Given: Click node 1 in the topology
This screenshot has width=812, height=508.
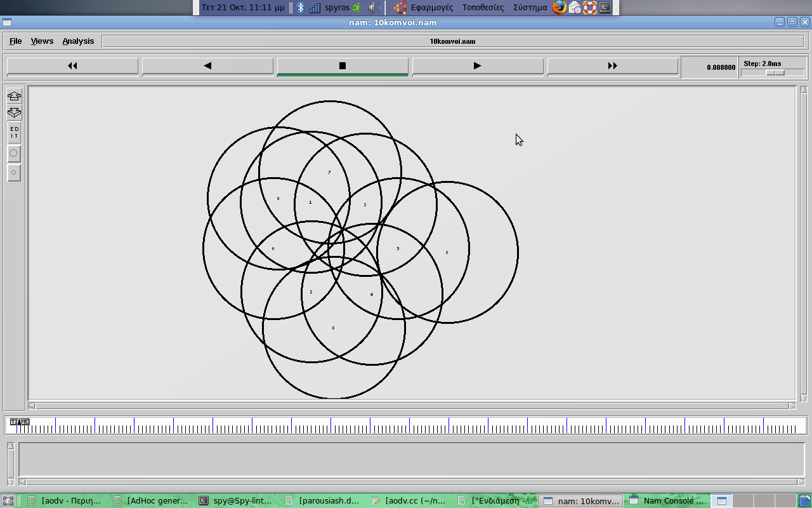Looking at the screenshot, I should [310, 203].
